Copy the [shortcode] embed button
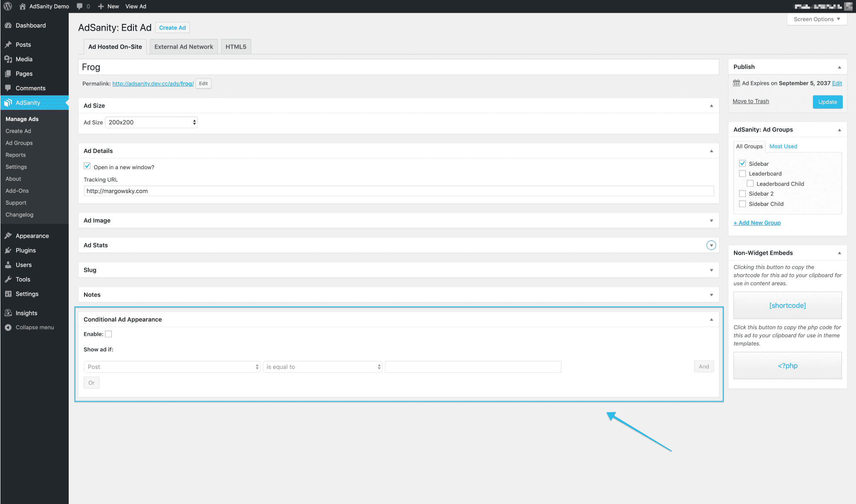Image resolution: width=856 pixels, height=504 pixels. [x=787, y=306]
